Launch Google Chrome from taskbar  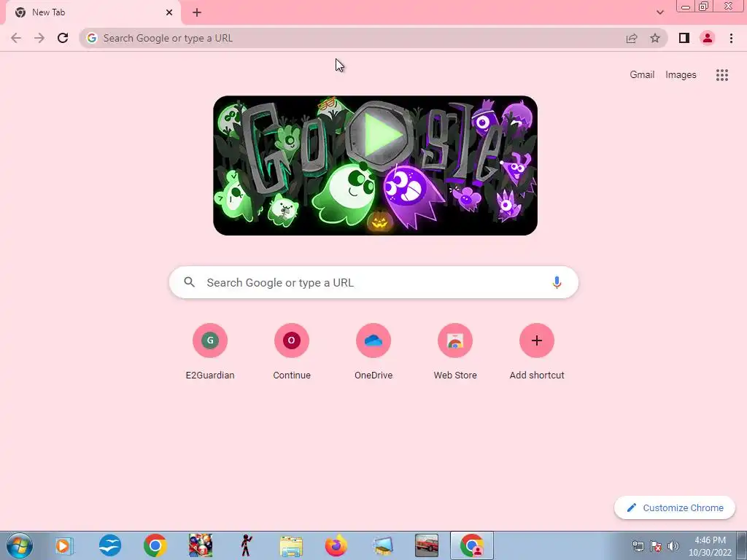[155, 545]
